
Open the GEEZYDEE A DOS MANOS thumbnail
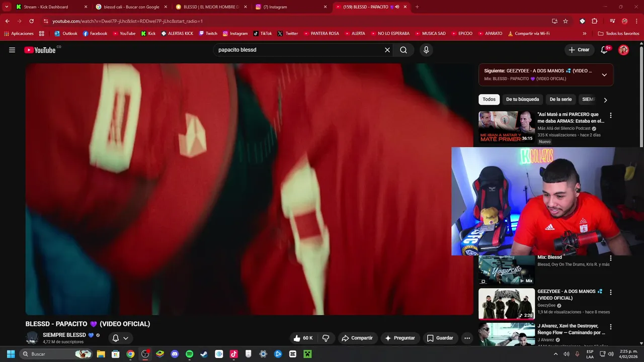(507, 304)
